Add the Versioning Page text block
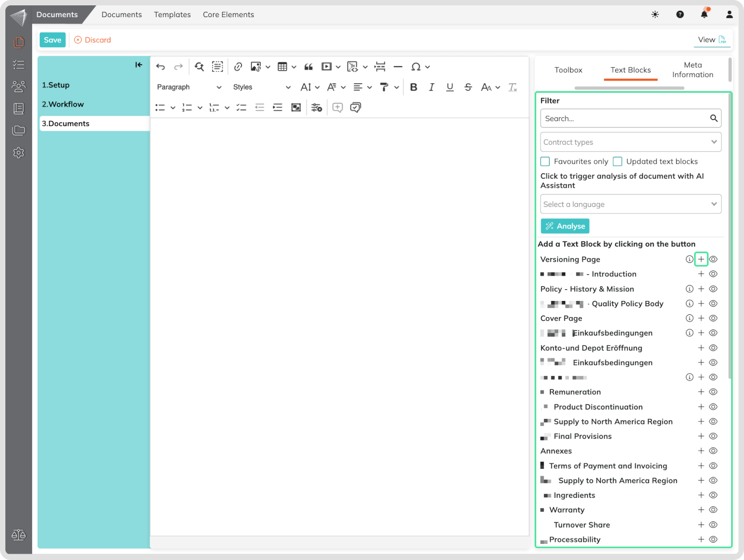 [x=701, y=259]
